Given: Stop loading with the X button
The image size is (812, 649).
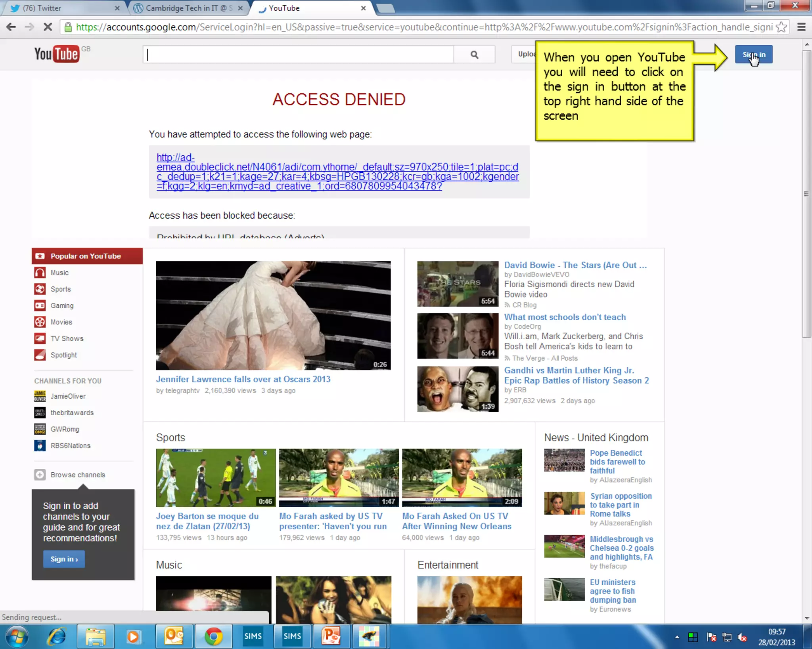Looking at the screenshot, I should point(48,27).
